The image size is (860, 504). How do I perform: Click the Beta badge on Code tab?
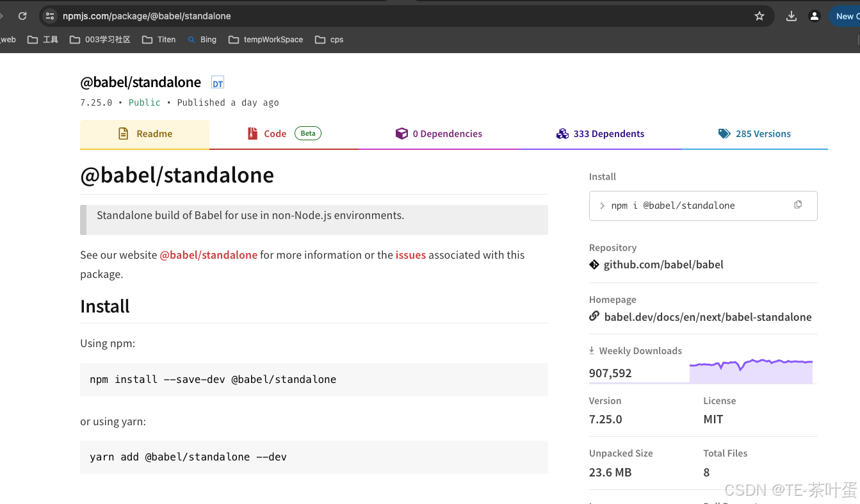click(x=308, y=133)
